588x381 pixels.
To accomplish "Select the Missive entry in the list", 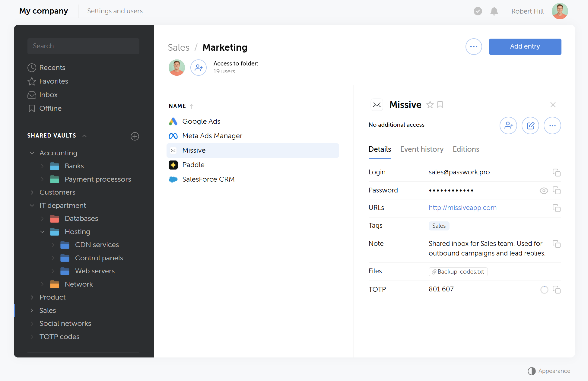I will tap(253, 151).
